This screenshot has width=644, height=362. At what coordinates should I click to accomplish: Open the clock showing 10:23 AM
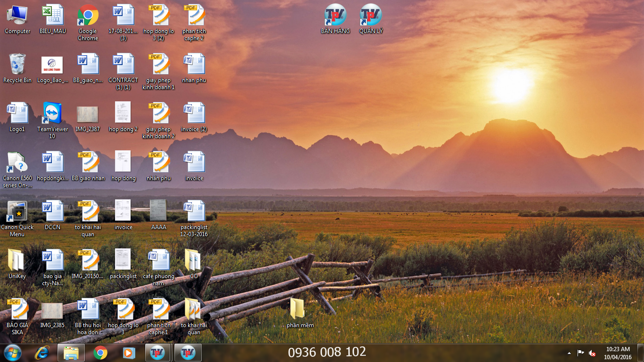[618, 353]
